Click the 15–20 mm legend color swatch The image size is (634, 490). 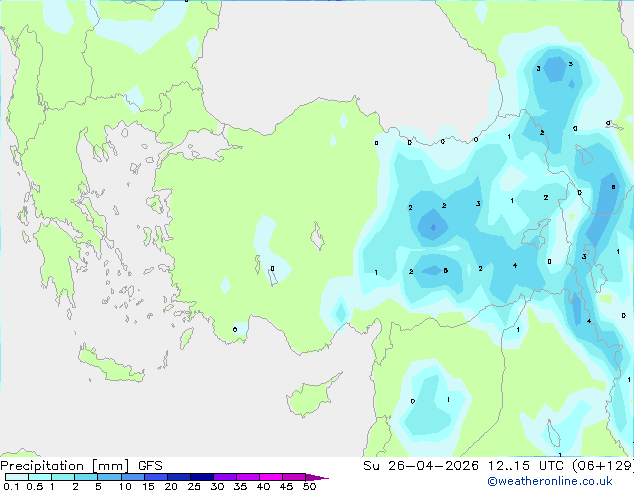tap(155, 477)
